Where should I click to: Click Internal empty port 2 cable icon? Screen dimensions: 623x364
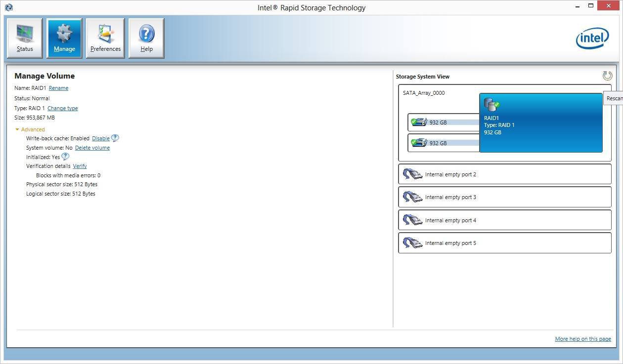click(x=412, y=174)
